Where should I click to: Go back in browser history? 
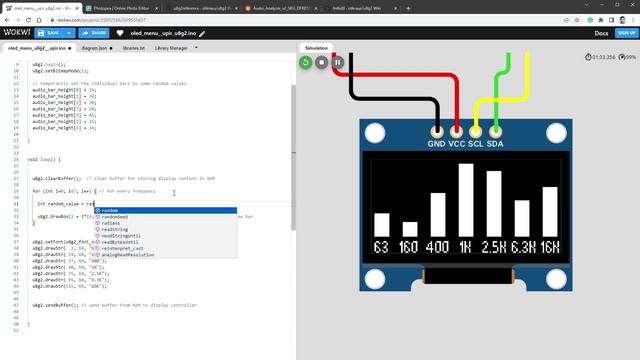tap(7, 20)
